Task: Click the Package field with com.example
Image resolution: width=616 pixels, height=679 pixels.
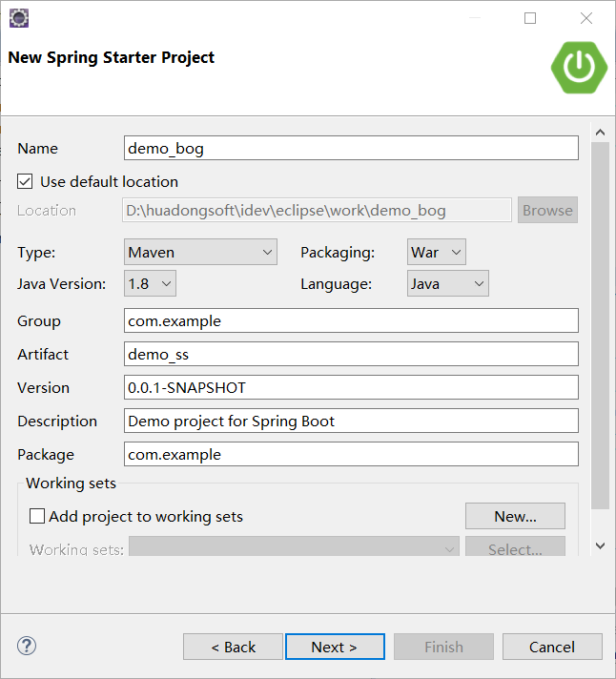Action: click(351, 454)
